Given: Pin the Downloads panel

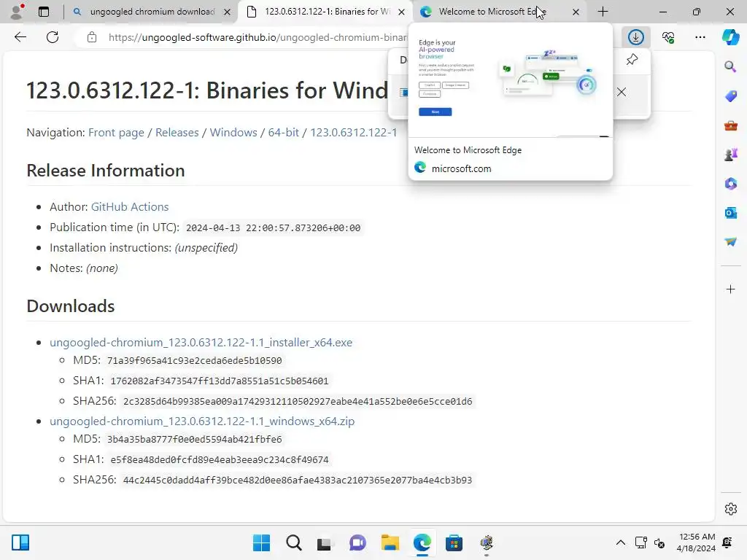Looking at the screenshot, I should (632, 60).
